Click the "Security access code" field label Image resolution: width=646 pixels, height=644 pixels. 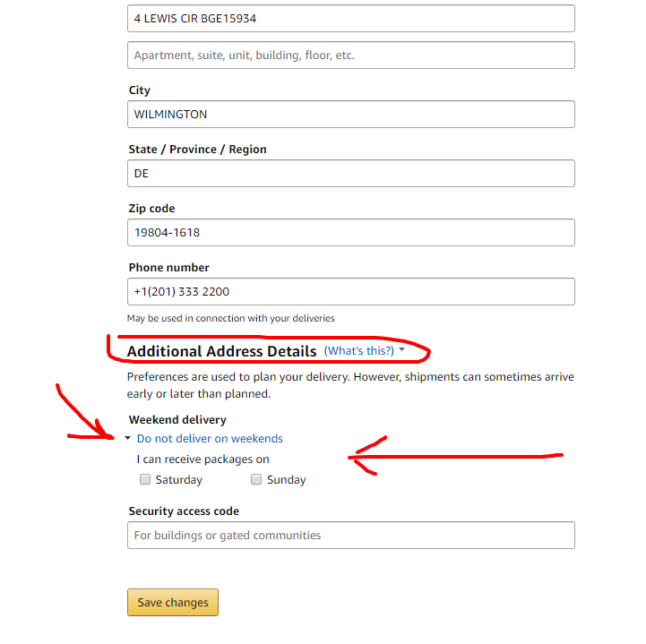coord(184,511)
